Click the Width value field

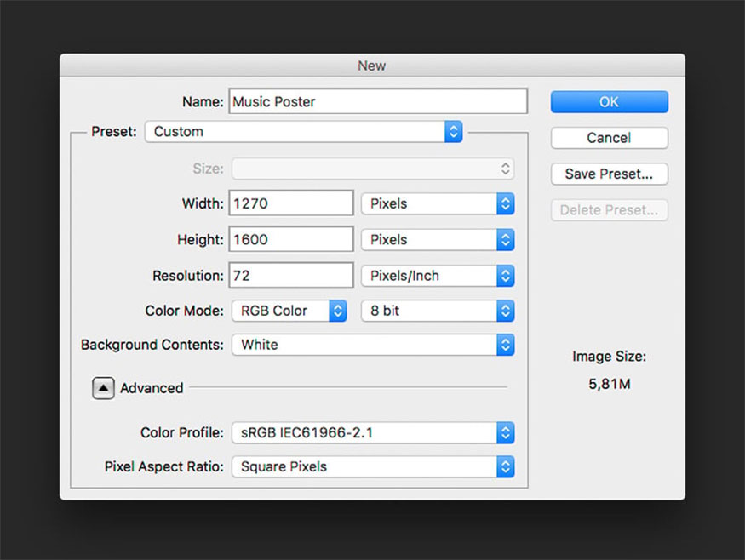[291, 203]
